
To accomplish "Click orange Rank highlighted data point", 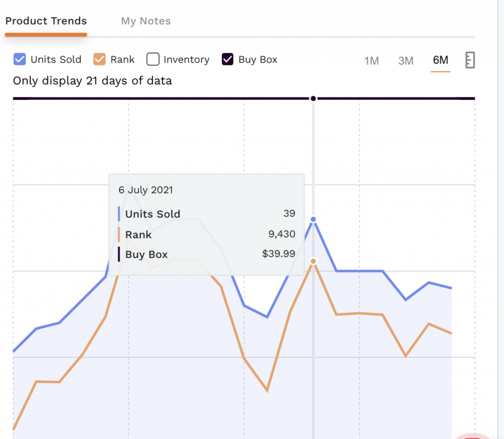I will [314, 261].
